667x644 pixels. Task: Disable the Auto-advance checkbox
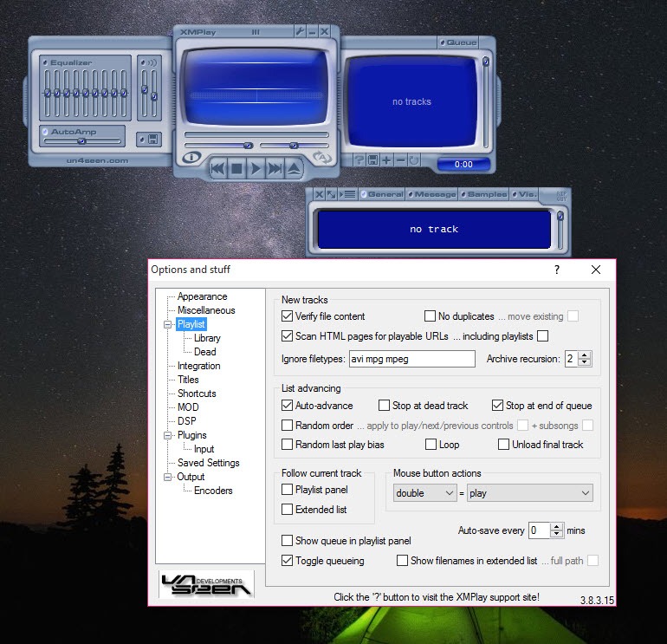coord(287,406)
